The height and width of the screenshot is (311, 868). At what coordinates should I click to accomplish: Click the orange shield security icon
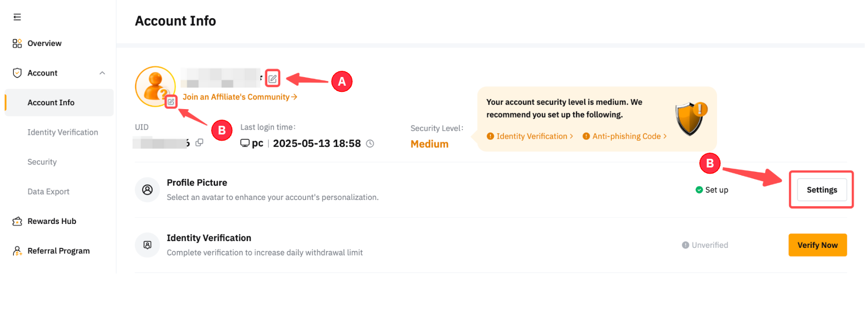click(x=690, y=118)
